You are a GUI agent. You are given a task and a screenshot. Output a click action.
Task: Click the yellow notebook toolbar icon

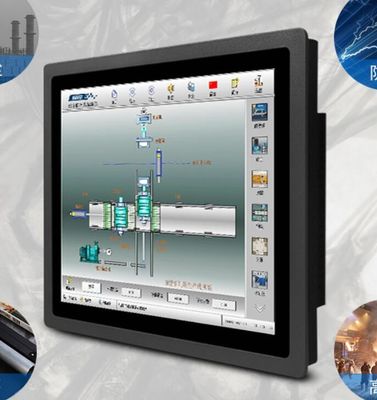(x=235, y=83)
